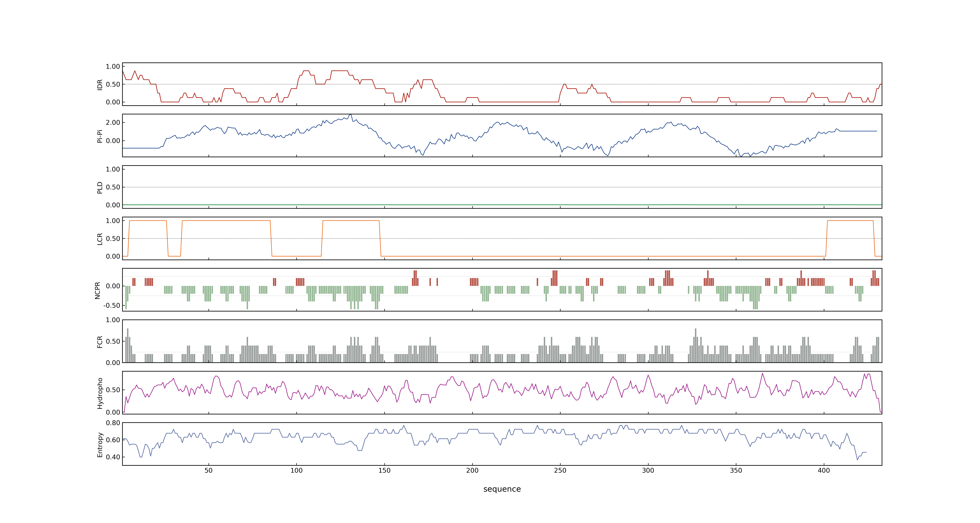Image resolution: width=980 pixels, height=523 pixels.
Task: Click x-axis tick label 150
Action: (x=384, y=470)
